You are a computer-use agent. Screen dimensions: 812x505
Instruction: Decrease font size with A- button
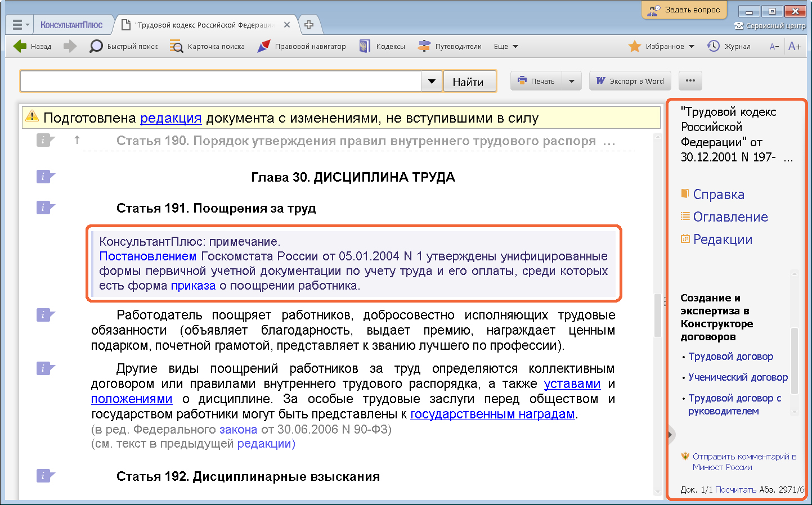(x=774, y=47)
